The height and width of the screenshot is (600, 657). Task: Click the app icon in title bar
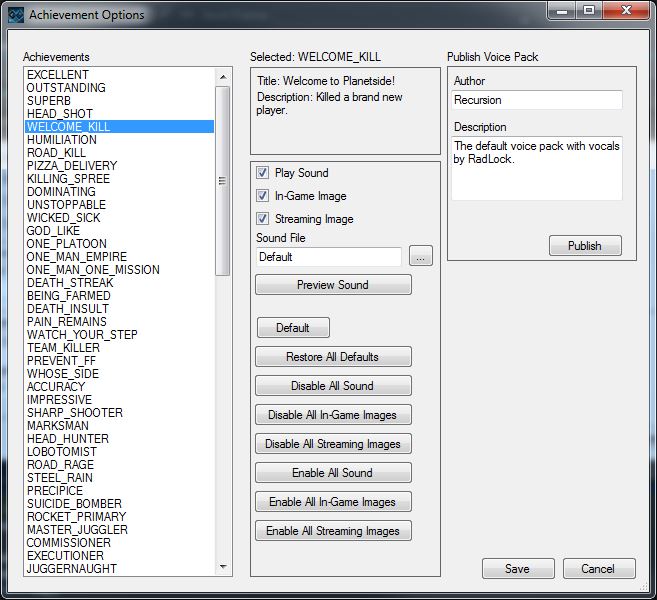[x=16, y=15]
